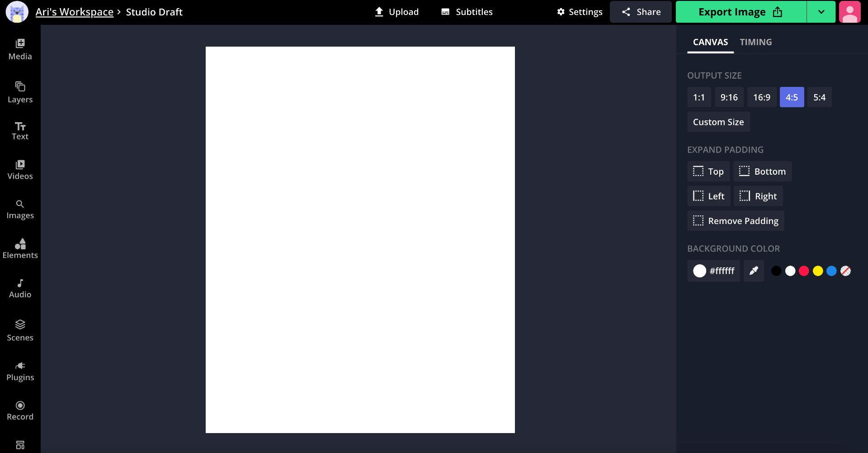
Task: Click the Remove Padding button
Action: click(x=736, y=221)
